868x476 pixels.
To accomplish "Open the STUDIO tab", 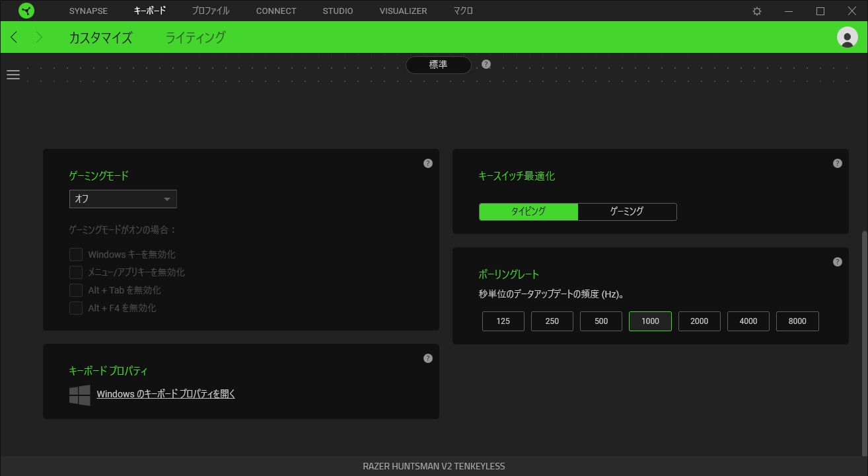I will 338,11.
